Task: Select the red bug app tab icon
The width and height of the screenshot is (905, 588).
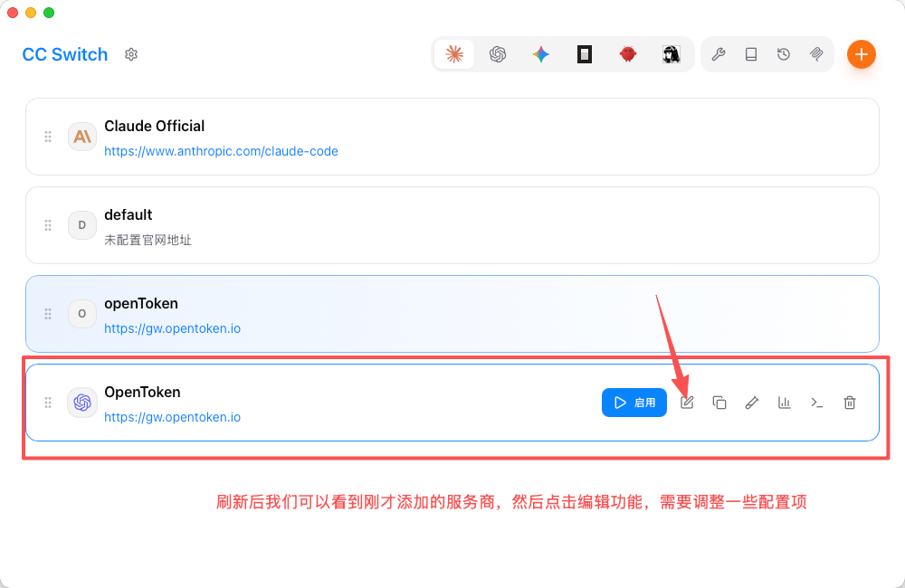Action: tap(628, 54)
